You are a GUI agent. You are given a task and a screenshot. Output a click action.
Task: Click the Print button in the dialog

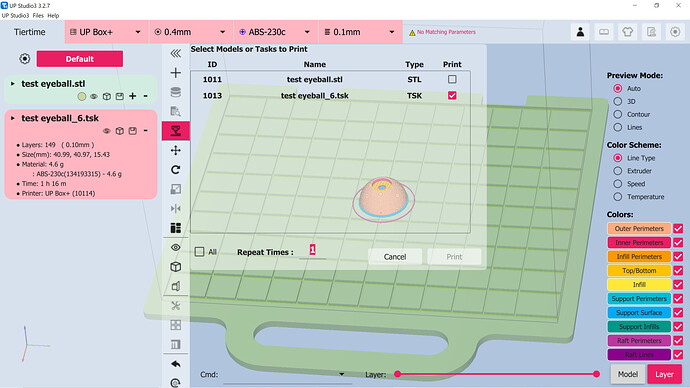(454, 256)
